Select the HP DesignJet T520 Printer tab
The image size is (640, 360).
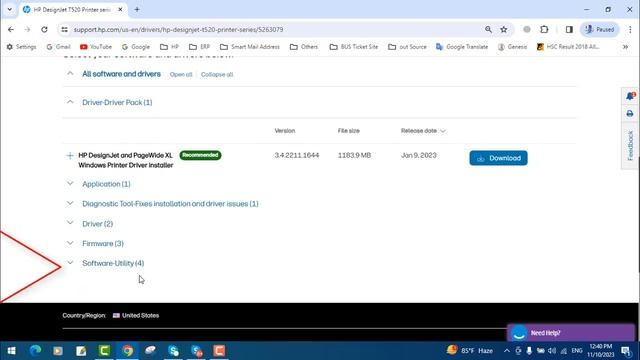click(73, 9)
